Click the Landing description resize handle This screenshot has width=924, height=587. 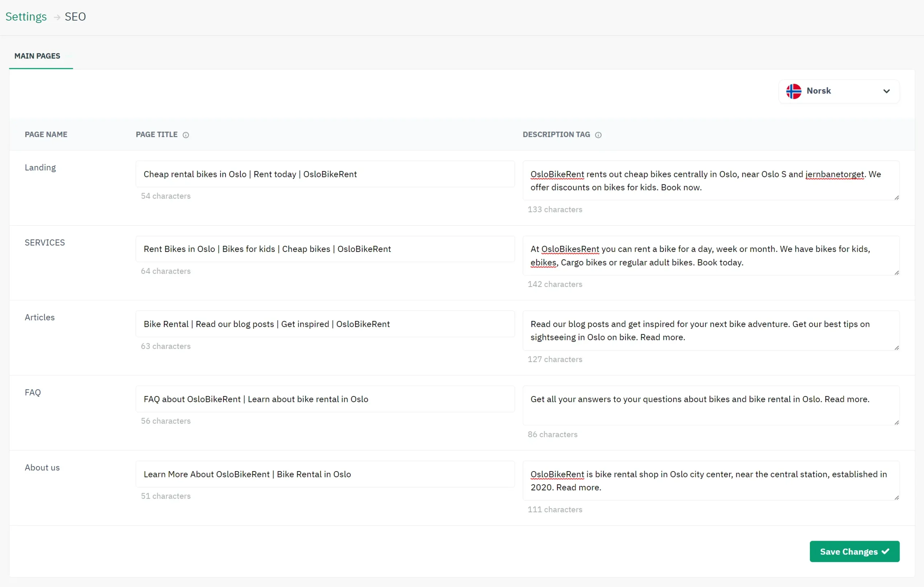click(896, 198)
